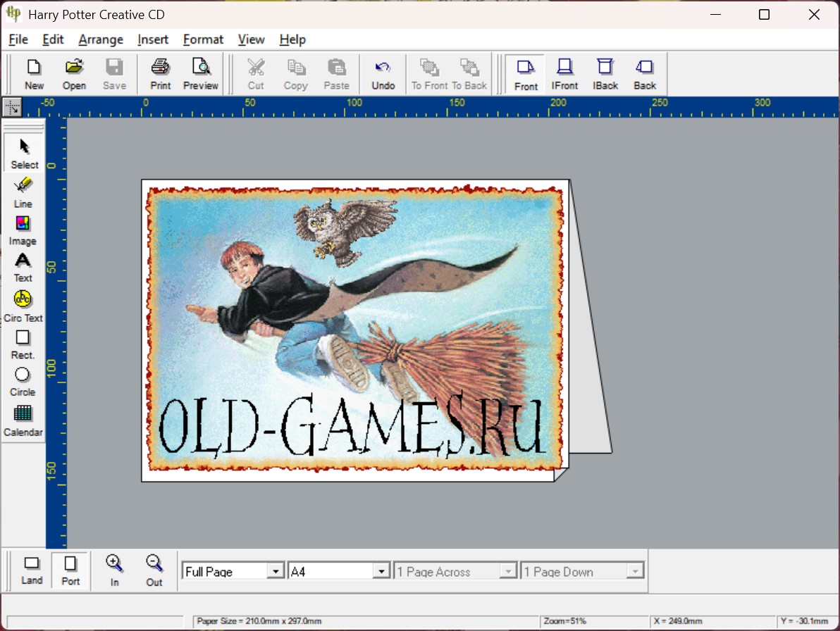Zoom In with magnifier icon
Screen dimensions: 840x631
114,570
